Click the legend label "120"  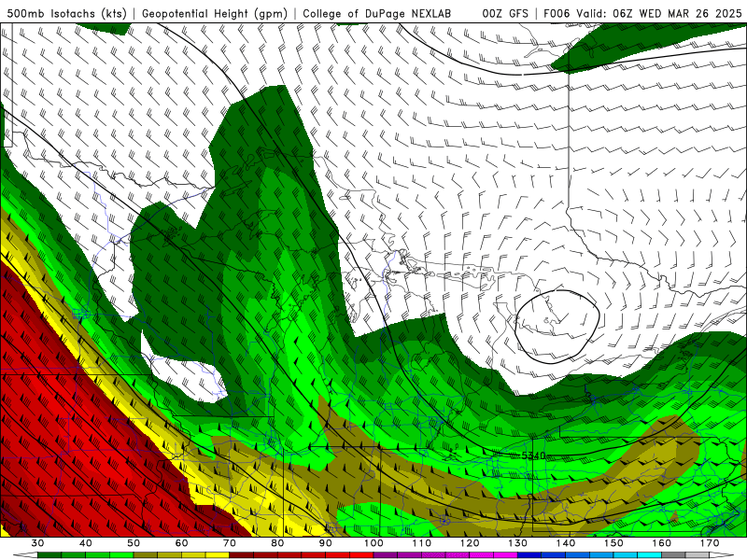tap(470, 543)
